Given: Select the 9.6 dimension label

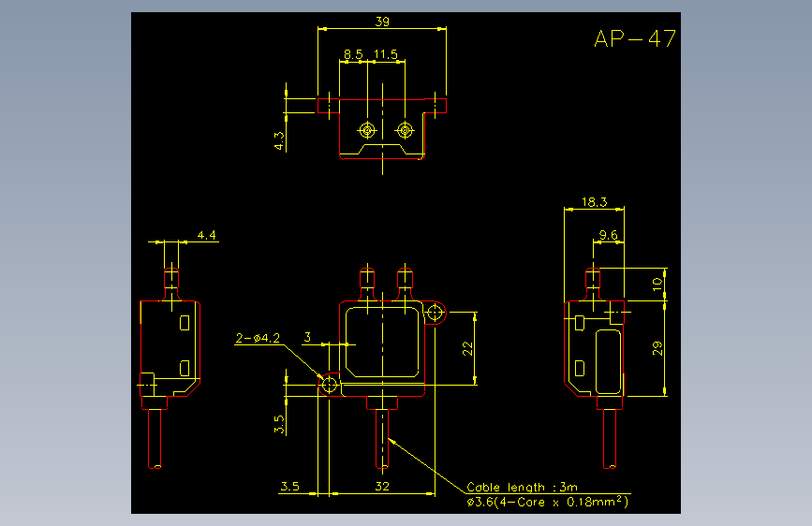Looking at the screenshot, I should coord(609,235).
